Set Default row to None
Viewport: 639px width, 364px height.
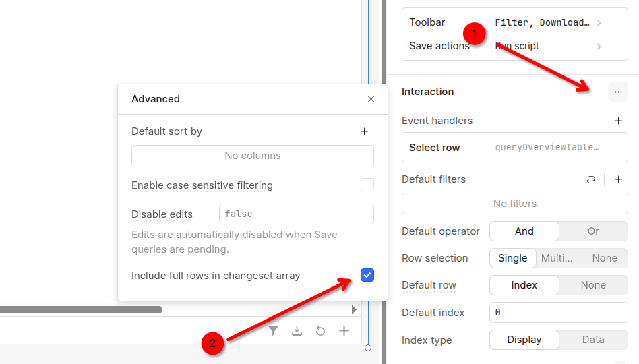pyautogui.click(x=593, y=285)
